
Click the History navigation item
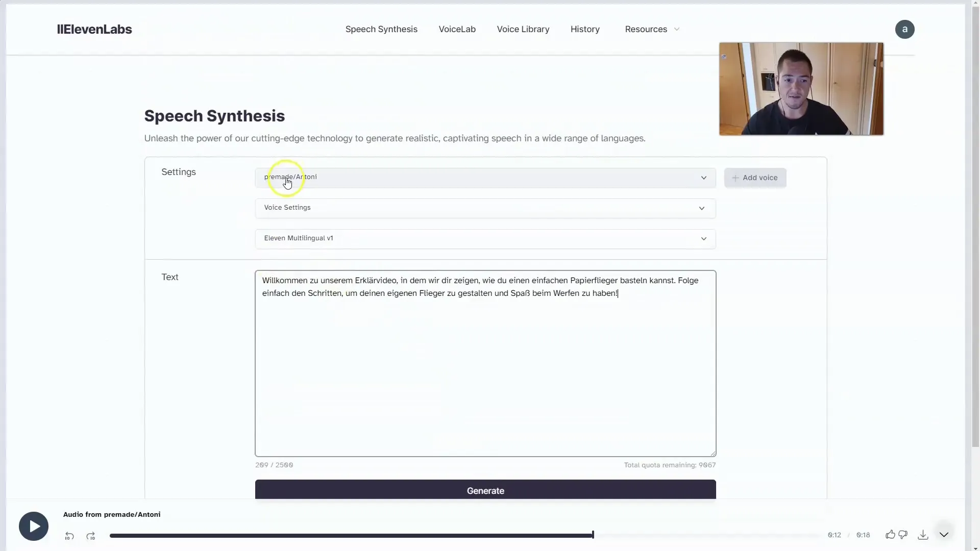(585, 29)
